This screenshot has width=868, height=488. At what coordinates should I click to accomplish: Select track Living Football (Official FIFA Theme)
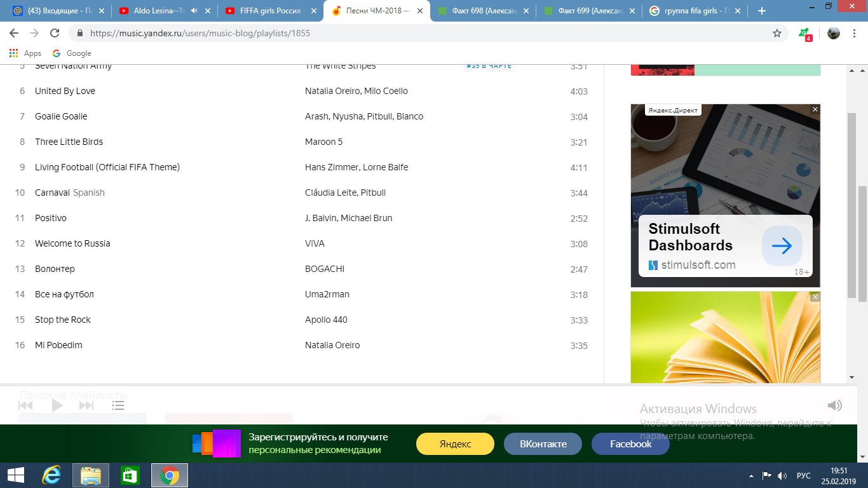coord(107,167)
